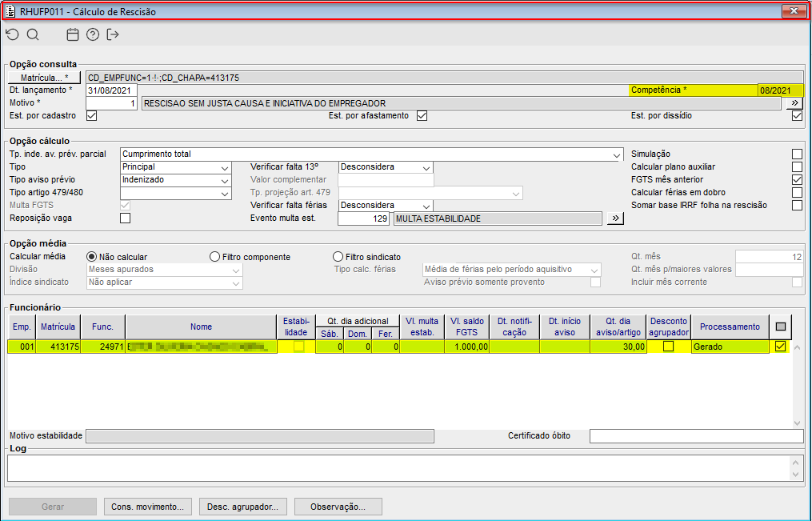The height and width of the screenshot is (521, 812).
Task: Click the Observação... button
Action: tap(338, 507)
